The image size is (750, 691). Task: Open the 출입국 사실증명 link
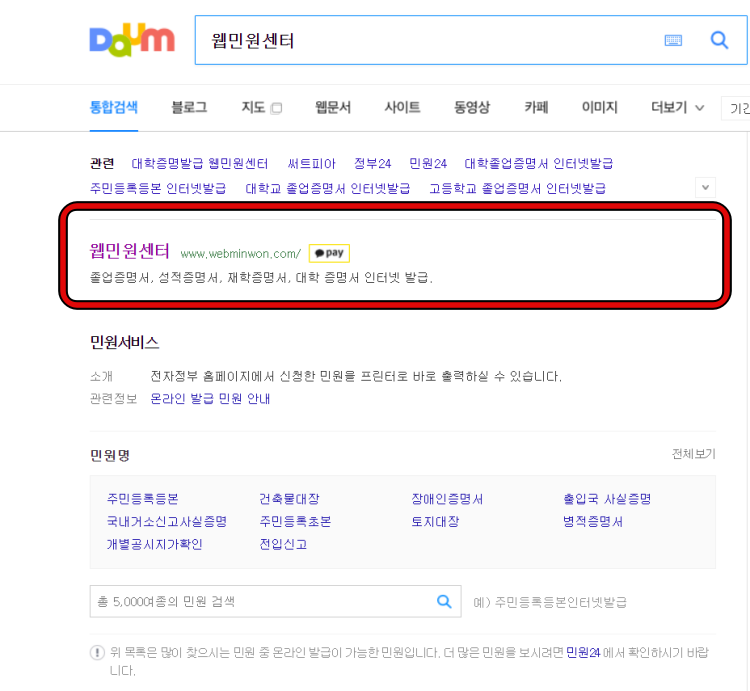click(x=607, y=499)
